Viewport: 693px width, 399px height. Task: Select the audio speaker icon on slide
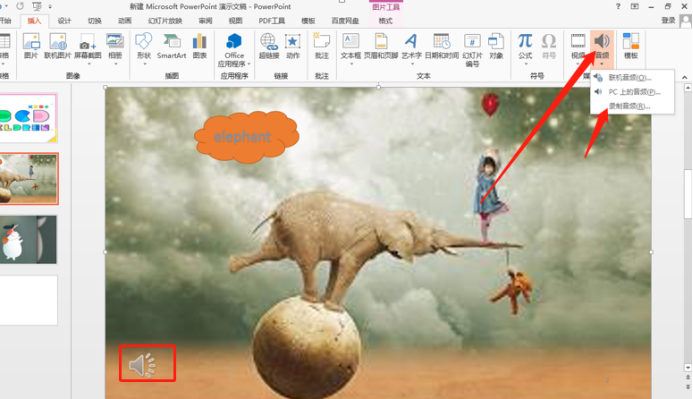pyautogui.click(x=142, y=365)
